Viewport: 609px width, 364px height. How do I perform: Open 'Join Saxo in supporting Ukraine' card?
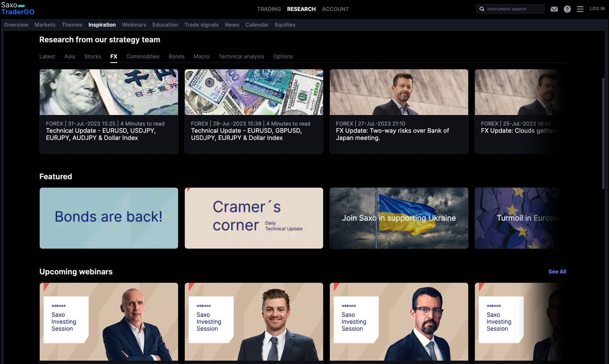click(399, 218)
